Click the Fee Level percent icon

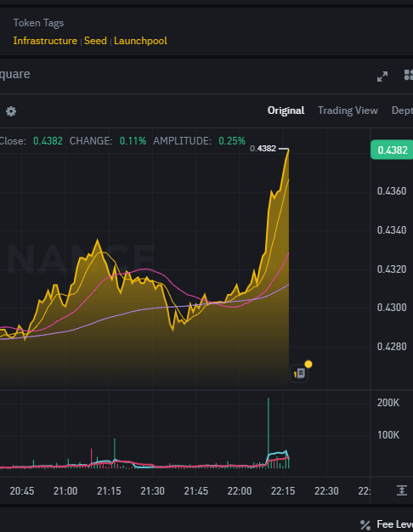click(365, 525)
